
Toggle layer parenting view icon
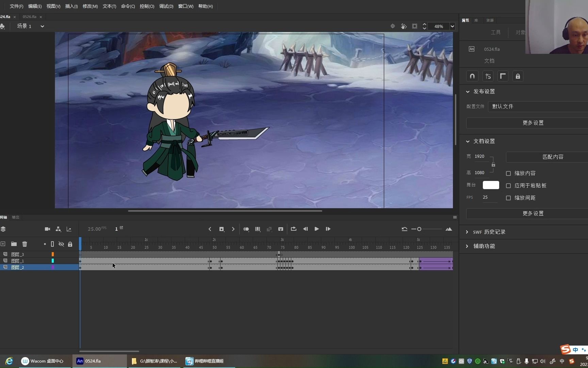point(58,229)
